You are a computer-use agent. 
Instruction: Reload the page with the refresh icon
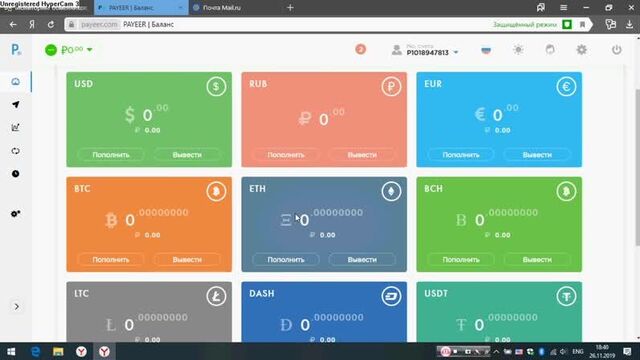[x=51, y=24]
